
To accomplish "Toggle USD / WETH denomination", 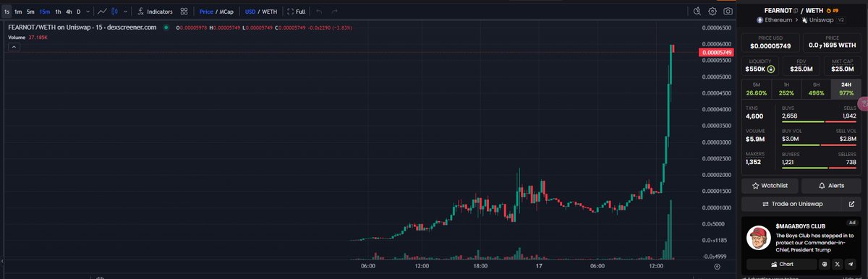I will 261,12.
